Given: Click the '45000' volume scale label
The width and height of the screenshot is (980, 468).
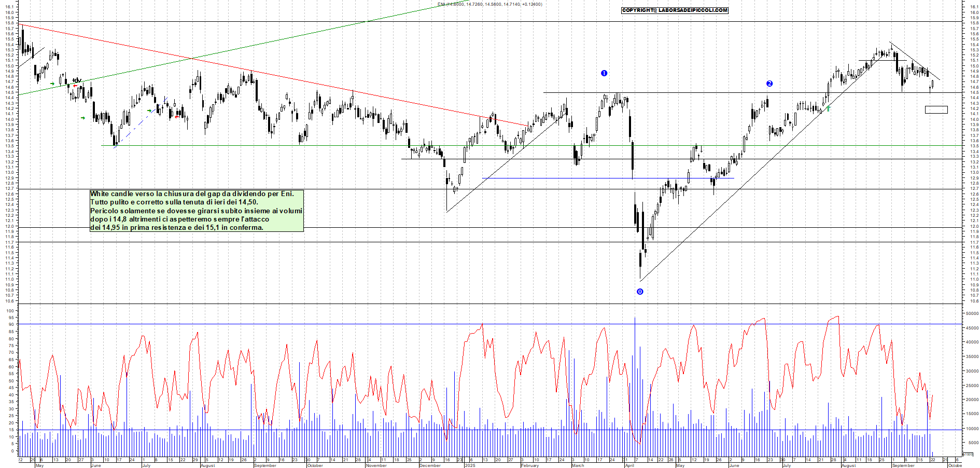Looking at the screenshot, I should click(x=972, y=328).
